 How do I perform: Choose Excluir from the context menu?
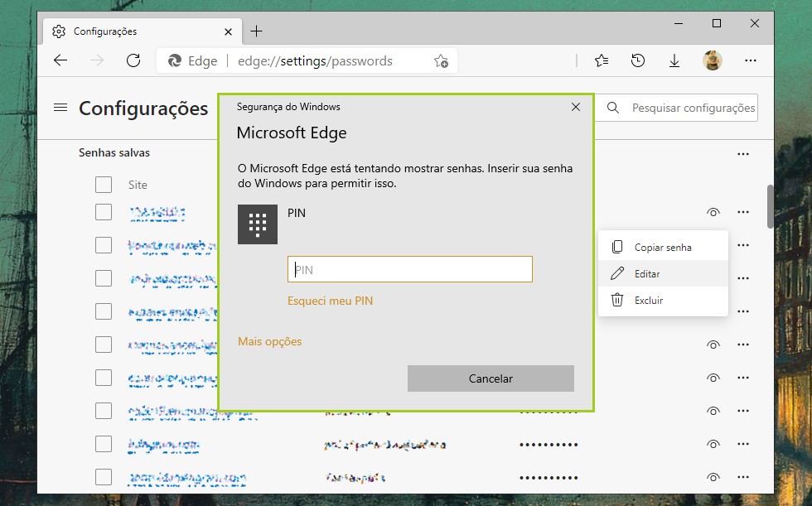(x=663, y=300)
